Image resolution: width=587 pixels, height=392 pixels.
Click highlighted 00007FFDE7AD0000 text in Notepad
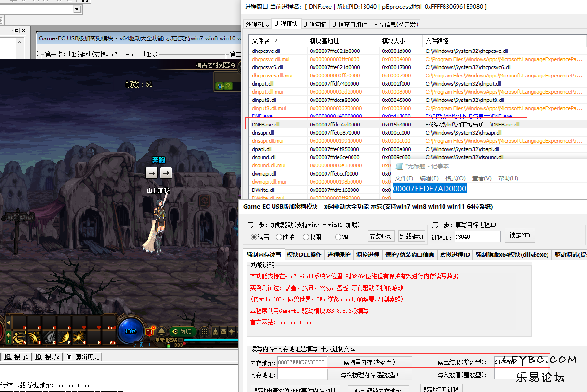click(x=430, y=189)
